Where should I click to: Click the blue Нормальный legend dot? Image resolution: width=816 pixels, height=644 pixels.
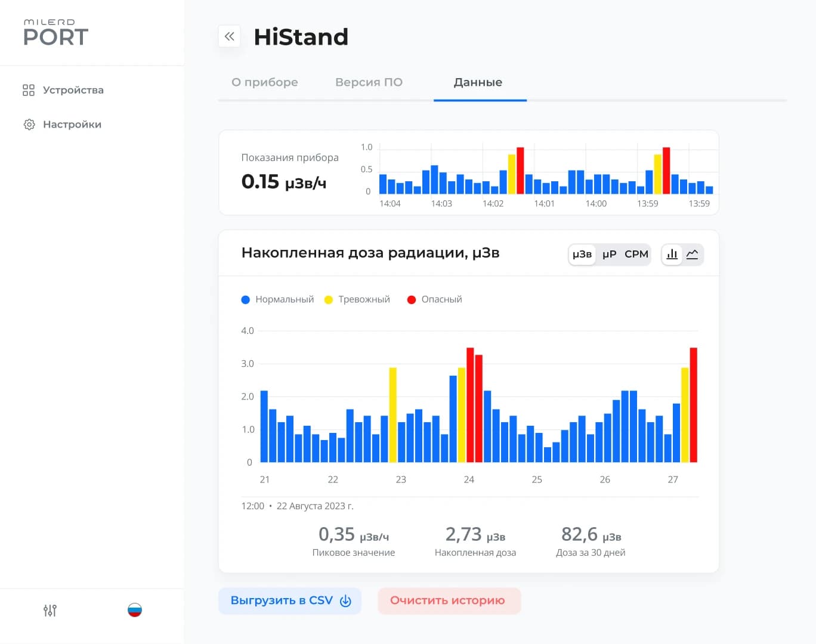245,300
